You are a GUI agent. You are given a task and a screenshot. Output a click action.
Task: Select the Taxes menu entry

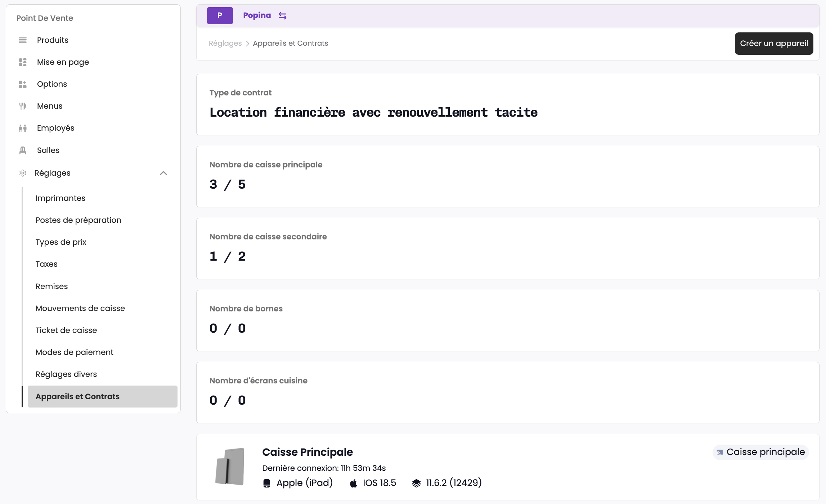[x=46, y=264]
